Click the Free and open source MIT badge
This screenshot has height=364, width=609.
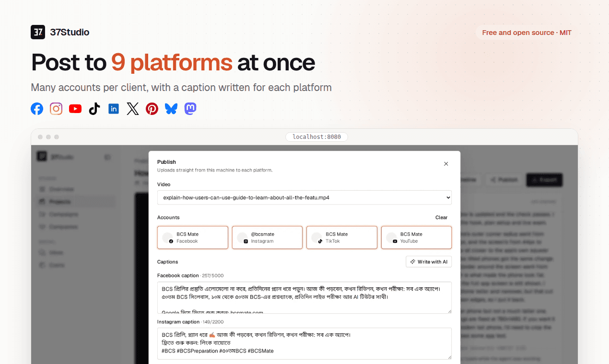click(x=527, y=33)
